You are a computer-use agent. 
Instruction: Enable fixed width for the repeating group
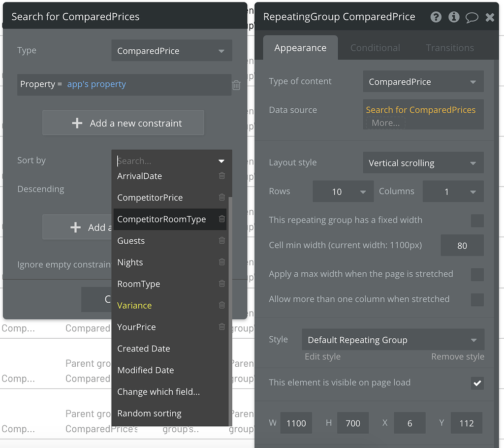[477, 220]
